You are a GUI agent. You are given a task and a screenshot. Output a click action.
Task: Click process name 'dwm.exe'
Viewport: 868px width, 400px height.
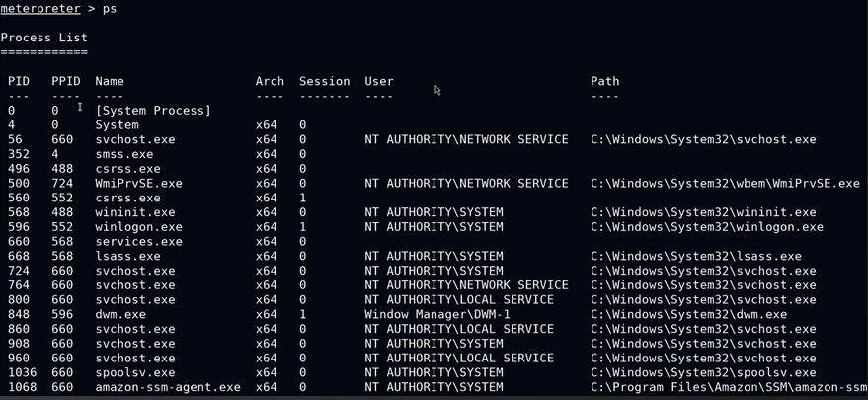pyautogui.click(x=120, y=314)
